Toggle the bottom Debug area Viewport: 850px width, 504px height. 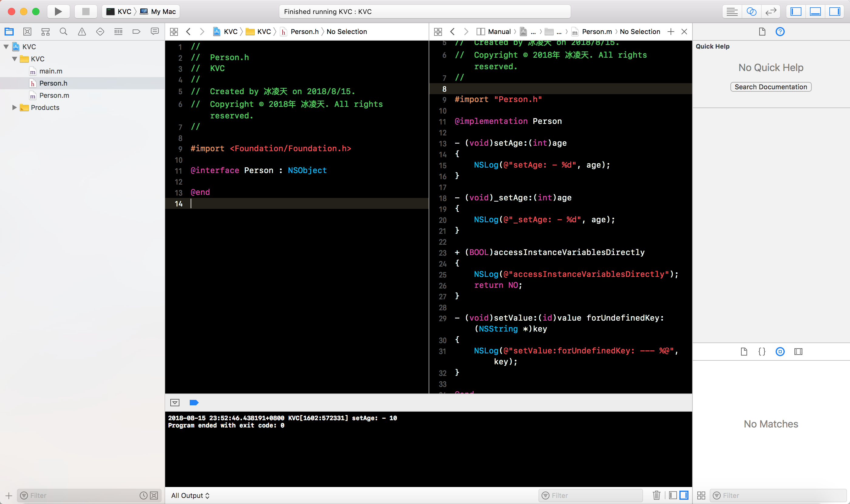pyautogui.click(x=815, y=12)
